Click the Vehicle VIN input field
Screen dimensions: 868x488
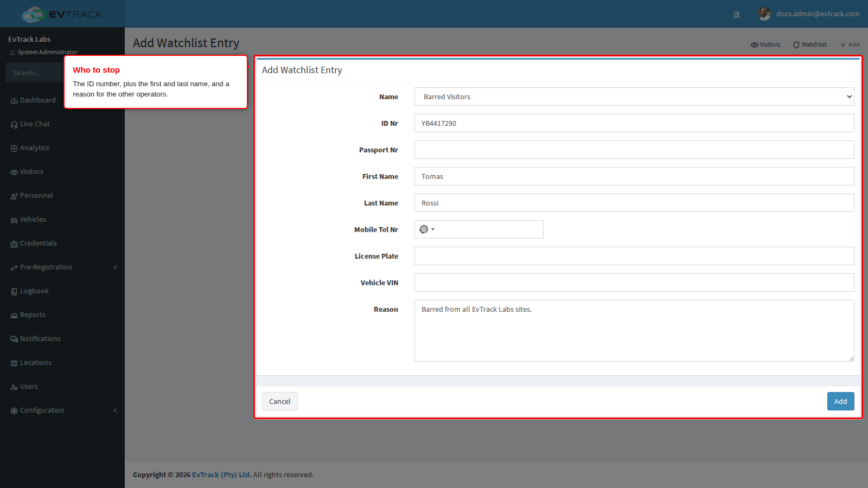[634, 282]
